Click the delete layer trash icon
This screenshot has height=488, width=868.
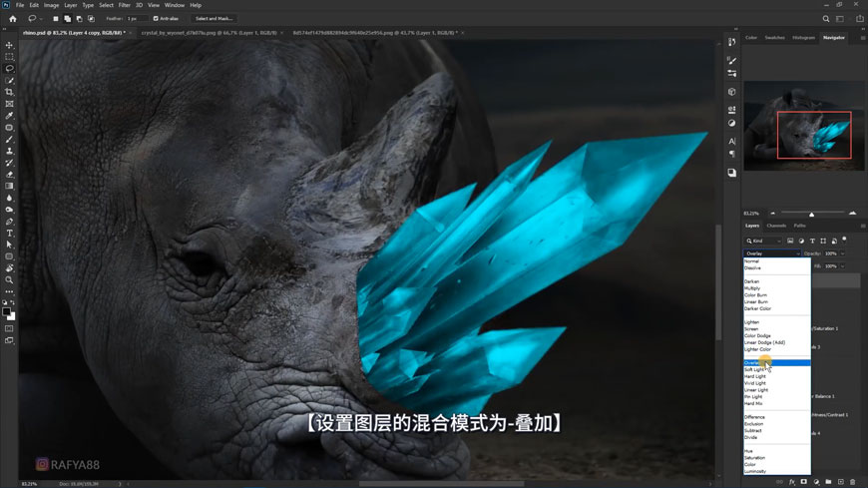(852, 482)
